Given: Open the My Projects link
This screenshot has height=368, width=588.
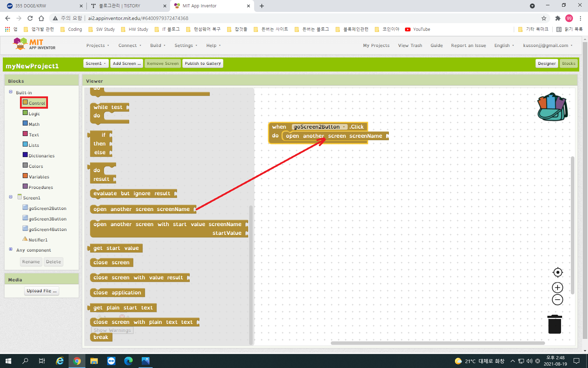Looking at the screenshot, I should (x=376, y=46).
